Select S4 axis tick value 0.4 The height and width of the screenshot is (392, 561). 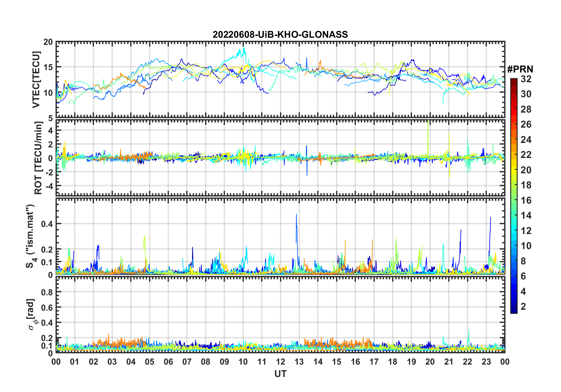(47, 224)
